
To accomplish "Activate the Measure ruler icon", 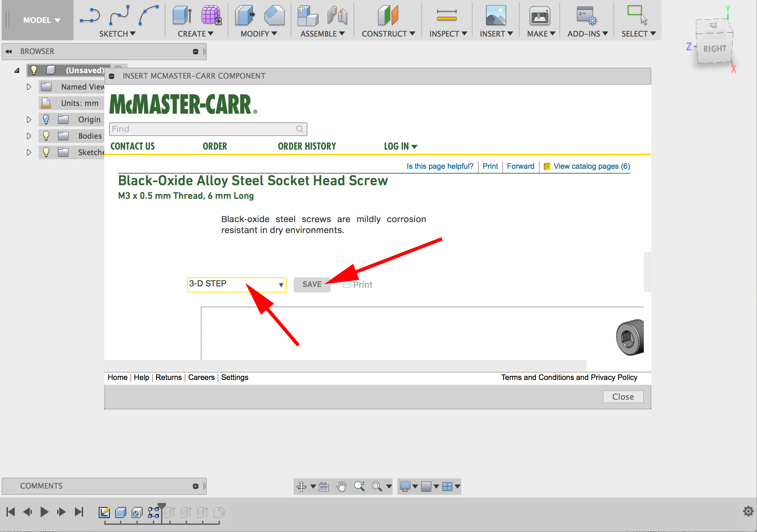I will pyautogui.click(x=447, y=15).
